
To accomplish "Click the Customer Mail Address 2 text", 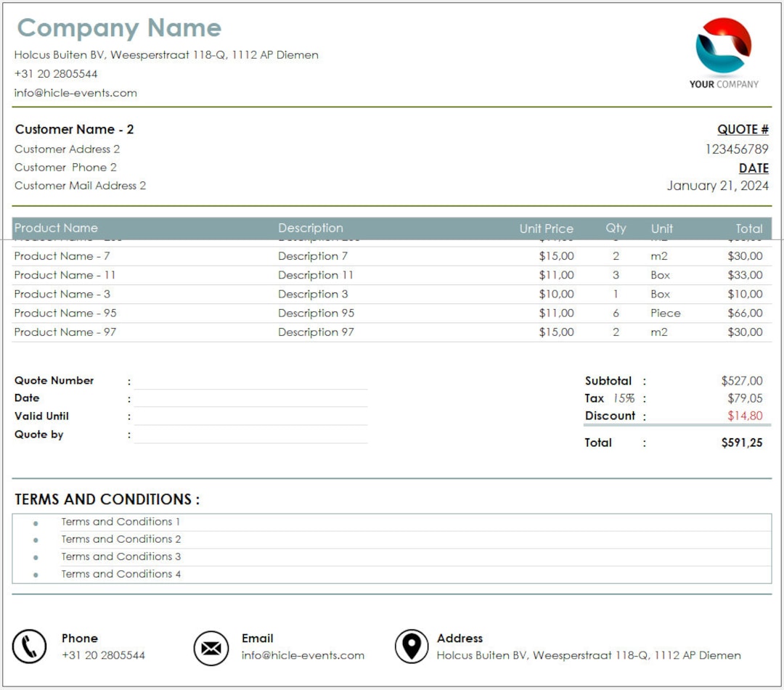I will click(80, 186).
